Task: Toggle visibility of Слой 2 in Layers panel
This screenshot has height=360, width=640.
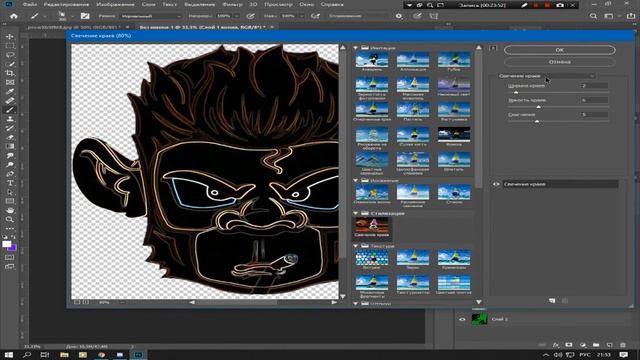Action: (462, 319)
